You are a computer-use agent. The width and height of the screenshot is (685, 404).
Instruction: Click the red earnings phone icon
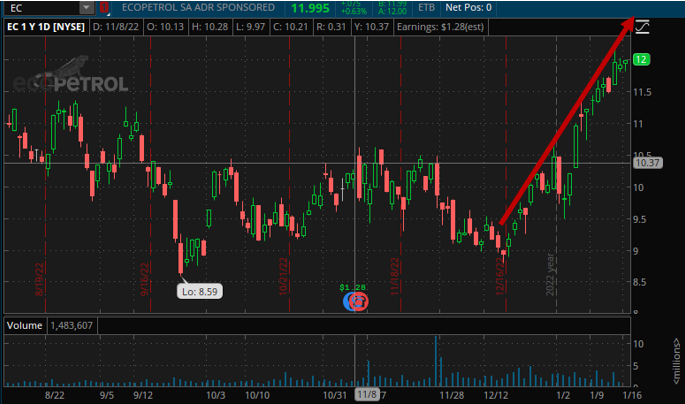tap(360, 301)
